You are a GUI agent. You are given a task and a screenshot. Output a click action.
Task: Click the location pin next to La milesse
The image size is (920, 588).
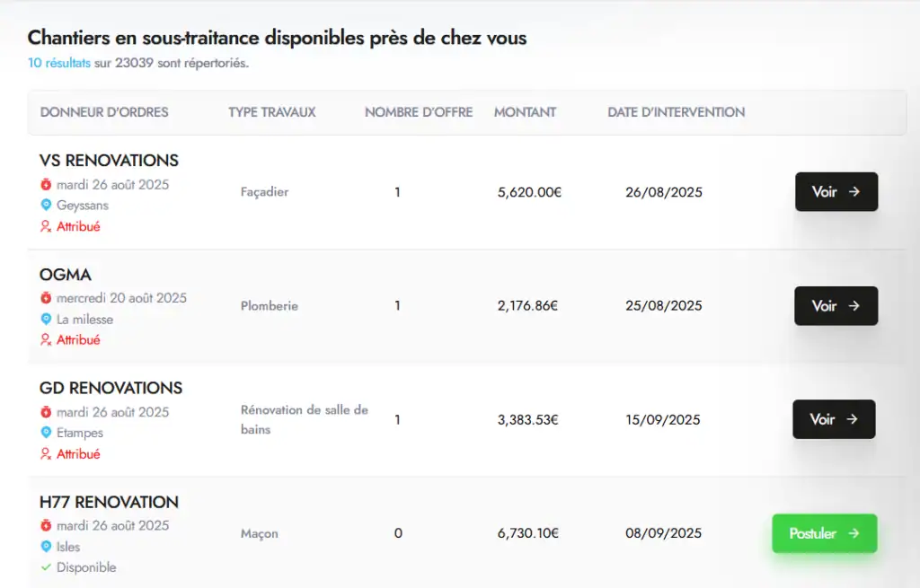[x=47, y=319]
